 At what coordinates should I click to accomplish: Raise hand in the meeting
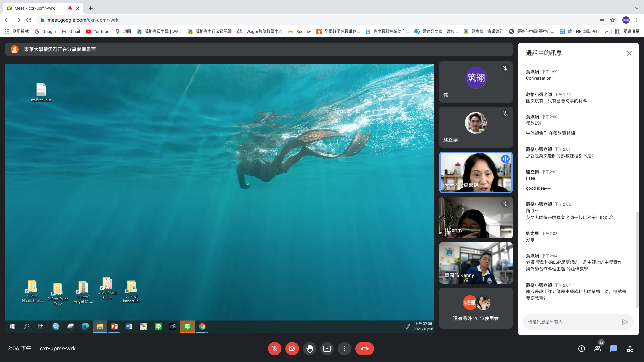click(x=310, y=349)
